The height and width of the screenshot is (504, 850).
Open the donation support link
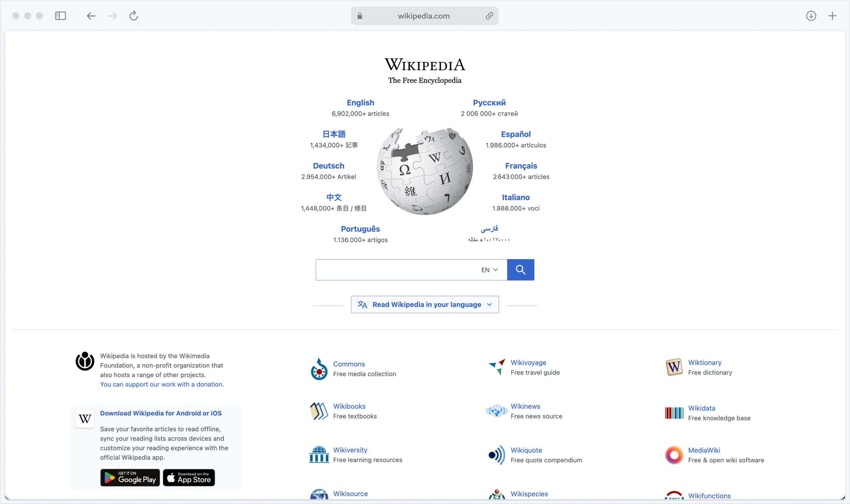tap(162, 384)
